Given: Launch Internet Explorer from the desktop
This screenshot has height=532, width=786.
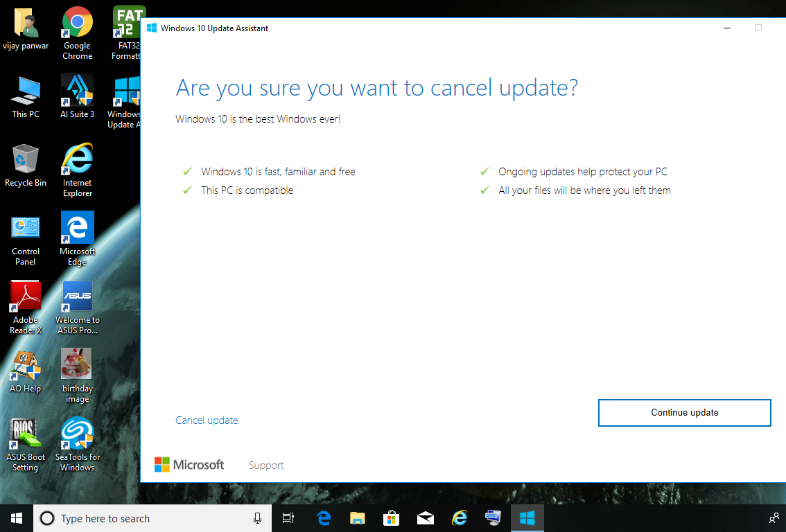Looking at the screenshot, I should point(77,170).
